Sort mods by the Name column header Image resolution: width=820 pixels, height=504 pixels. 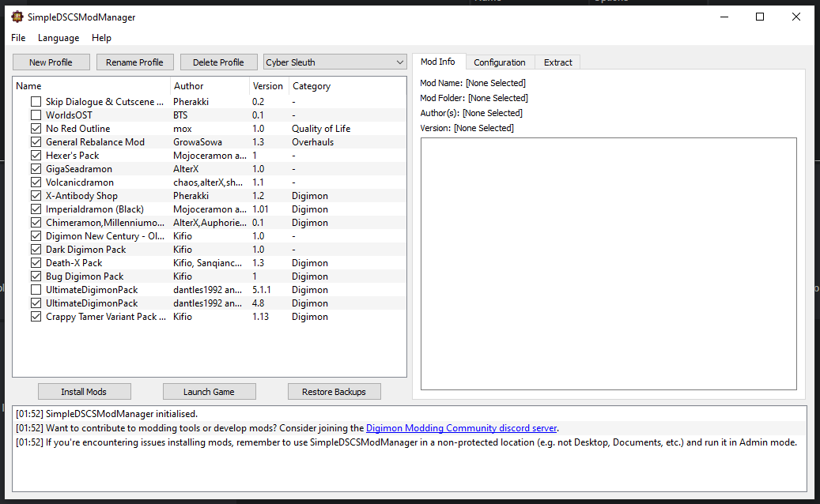(92, 85)
